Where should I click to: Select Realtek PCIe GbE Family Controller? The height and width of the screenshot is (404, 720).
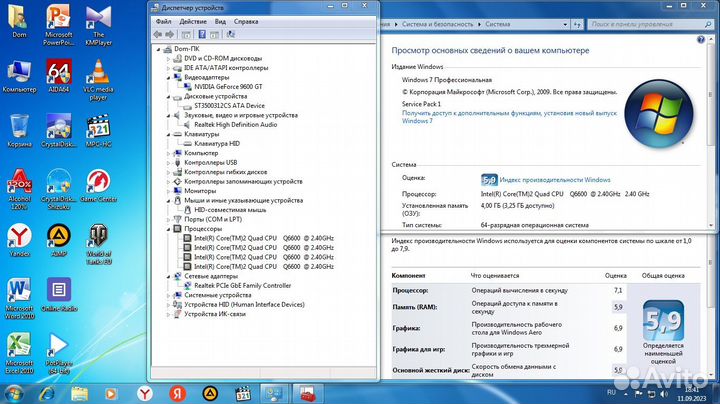[242, 286]
